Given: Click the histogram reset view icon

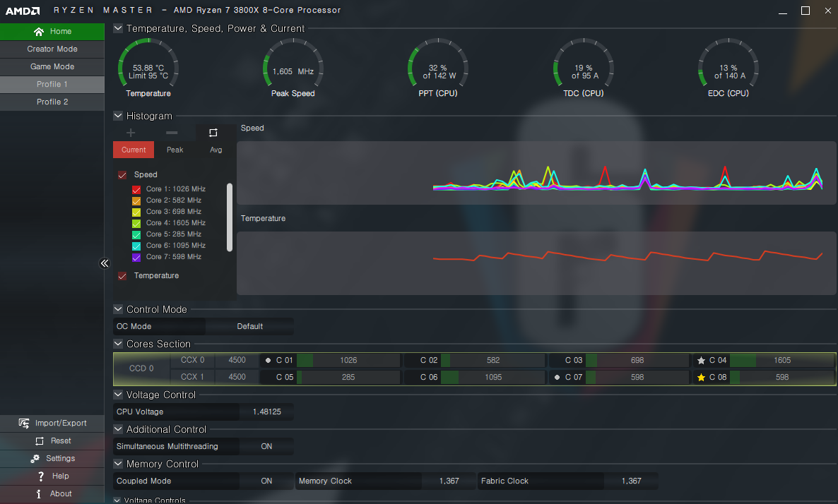Looking at the screenshot, I should tap(213, 133).
